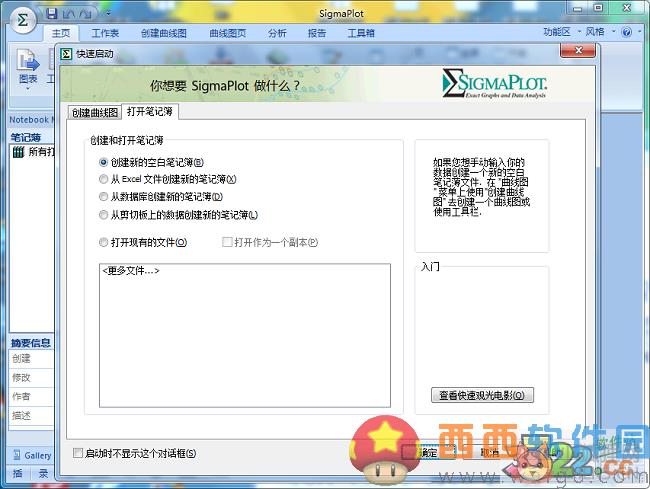The height and width of the screenshot is (489, 650).
Task: Expand the 图表 ribbon button arrow
Action: point(28,88)
